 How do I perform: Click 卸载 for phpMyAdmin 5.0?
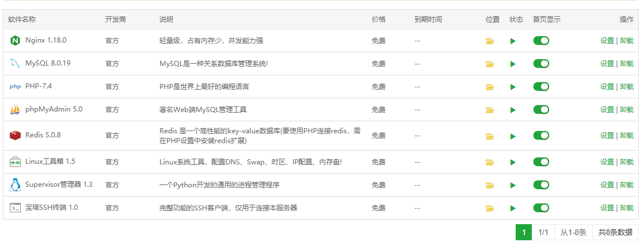tap(627, 109)
